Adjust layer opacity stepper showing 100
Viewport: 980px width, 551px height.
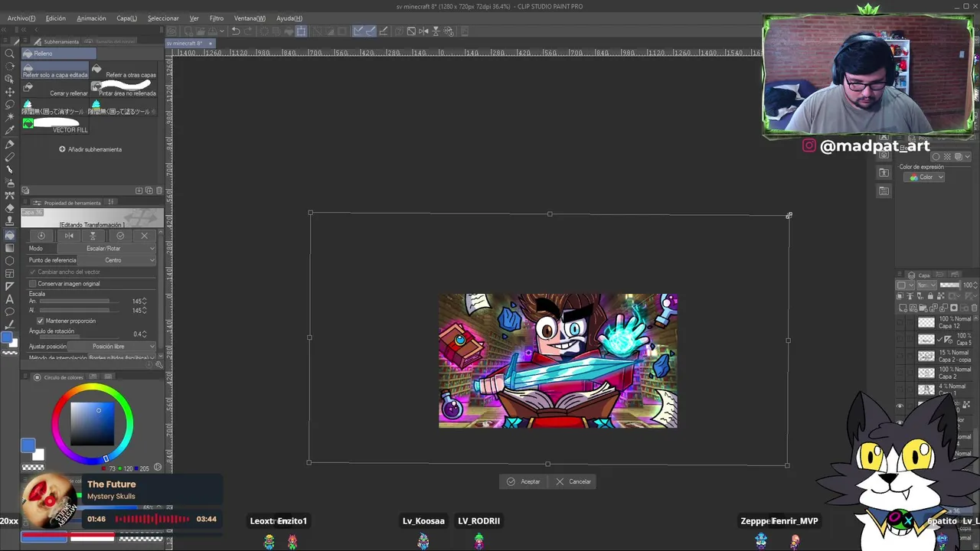click(x=975, y=285)
